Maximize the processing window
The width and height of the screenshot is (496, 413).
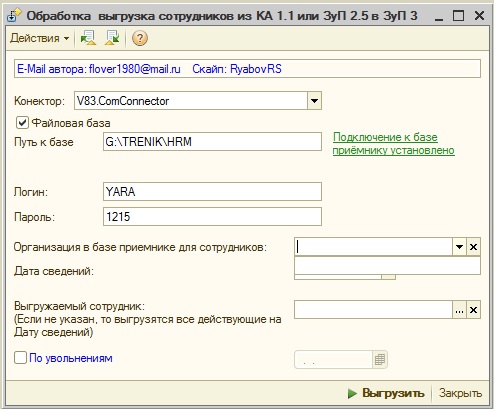pyautogui.click(x=458, y=16)
